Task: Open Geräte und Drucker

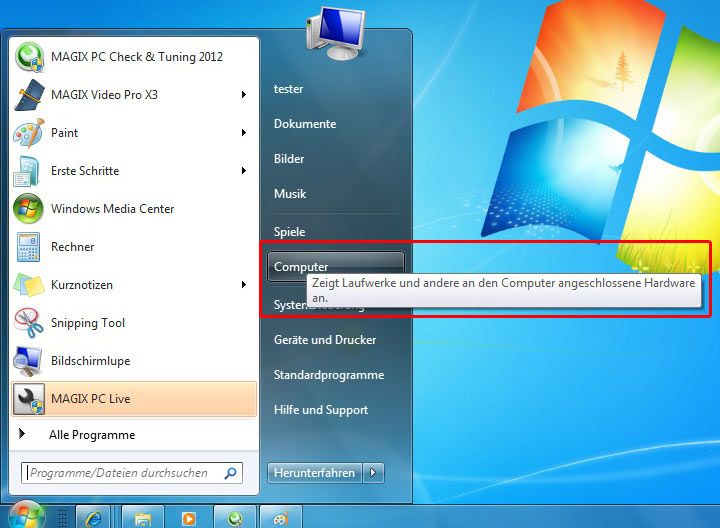Action: (x=325, y=340)
